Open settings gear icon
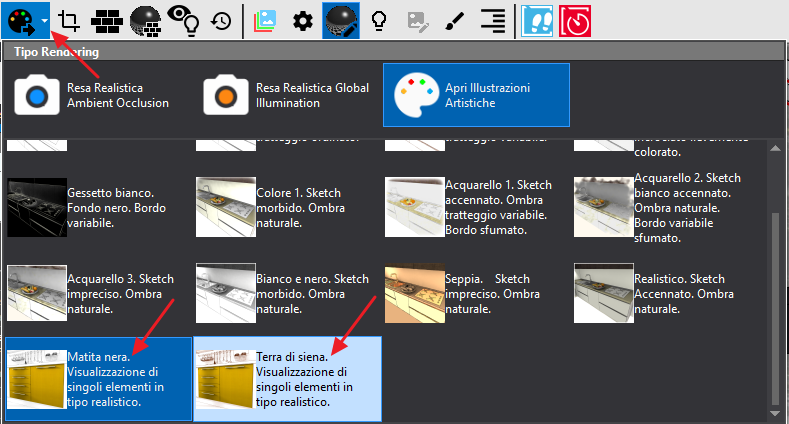Screen dimensions: 789x424 coord(302,20)
